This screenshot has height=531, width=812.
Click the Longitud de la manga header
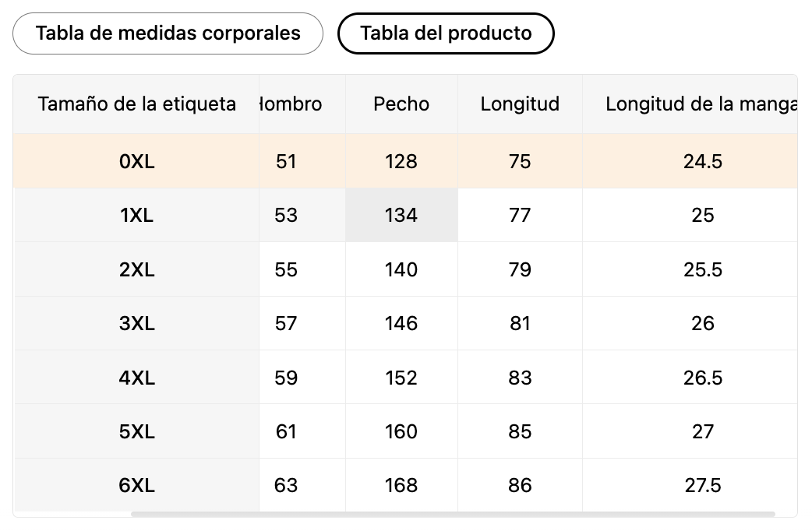[x=701, y=104]
